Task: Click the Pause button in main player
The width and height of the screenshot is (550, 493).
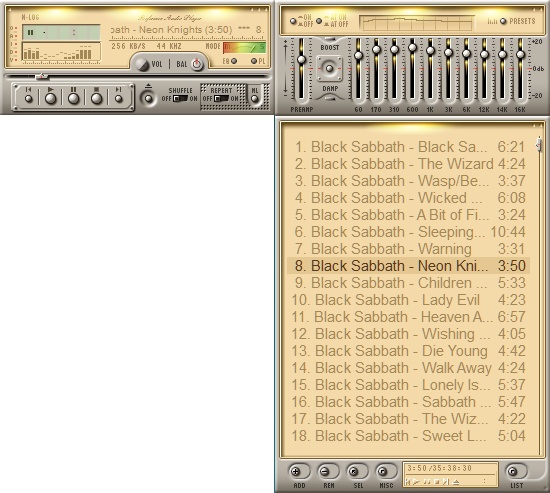Action: (73, 99)
